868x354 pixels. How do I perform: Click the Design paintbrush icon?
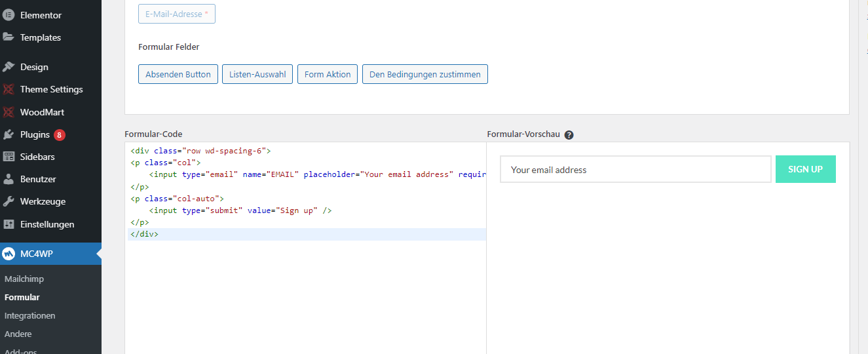point(9,67)
